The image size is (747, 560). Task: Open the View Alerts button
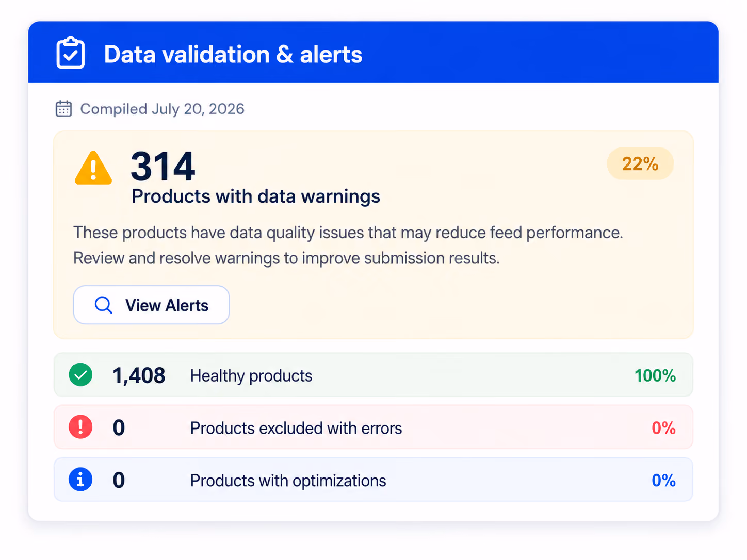(x=151, y=305)
